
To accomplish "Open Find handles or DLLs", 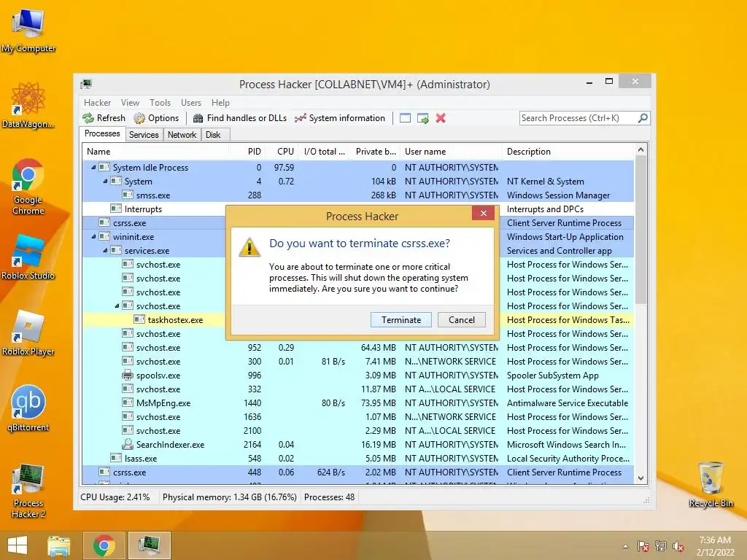I will coord(240,118).
